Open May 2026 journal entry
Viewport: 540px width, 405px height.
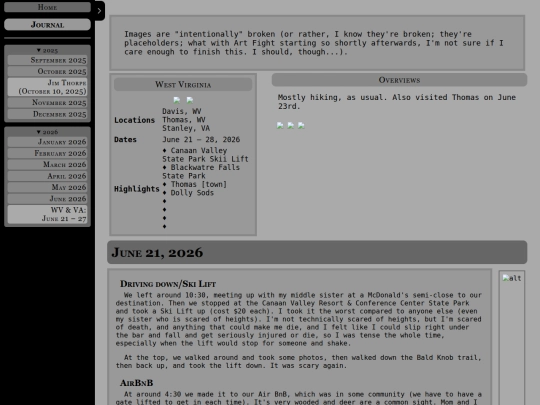48,187
